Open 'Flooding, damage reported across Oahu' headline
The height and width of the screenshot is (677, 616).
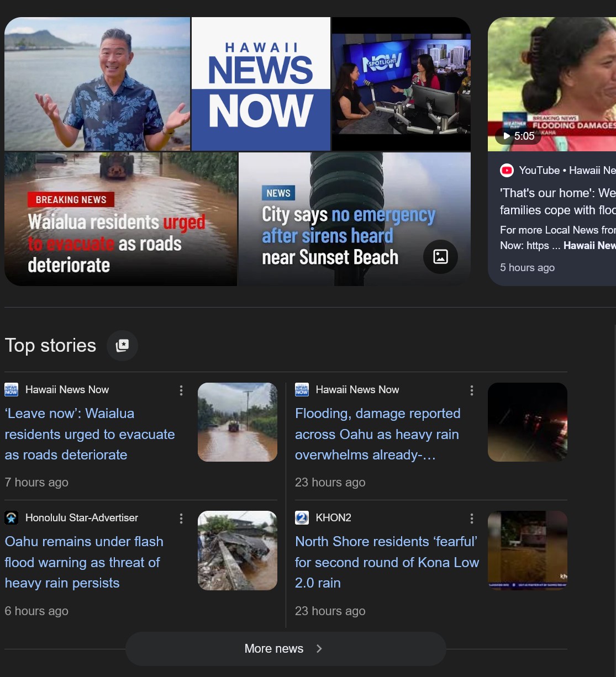pos(378,435)
